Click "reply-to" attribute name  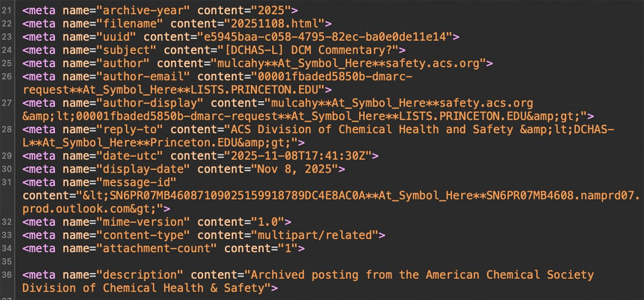(130, 129)
